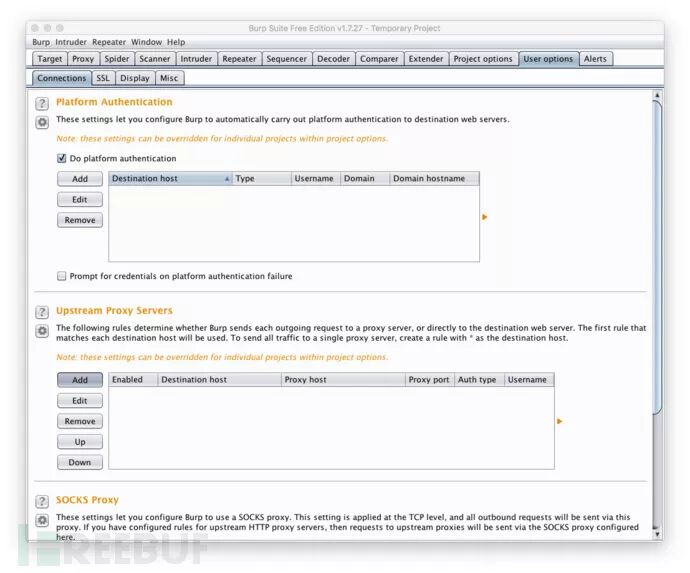690x573 pixels.
Task: Click Username column header in authentication table
Action: 316,178
